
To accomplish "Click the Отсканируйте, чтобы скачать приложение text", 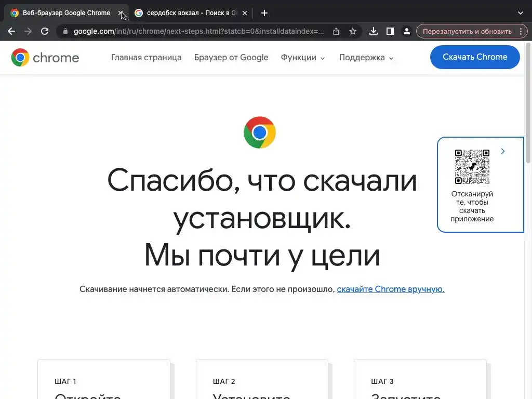I will pyautogui.click(x=472, y=206).
